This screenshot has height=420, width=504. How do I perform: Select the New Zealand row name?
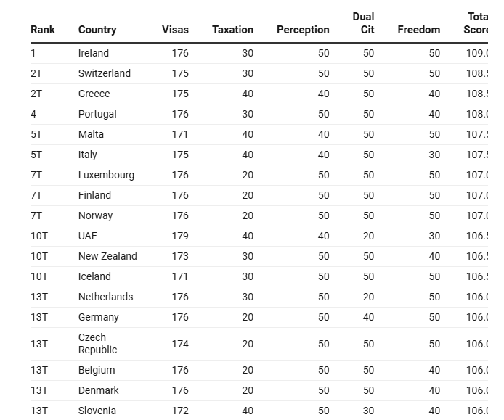[107, 256]
